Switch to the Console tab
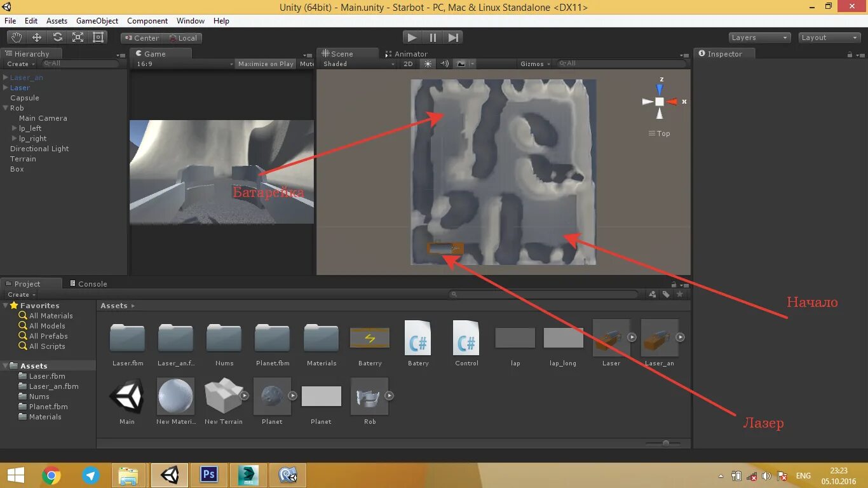Viewport: 868px width, 488px height. coord(88,284)
